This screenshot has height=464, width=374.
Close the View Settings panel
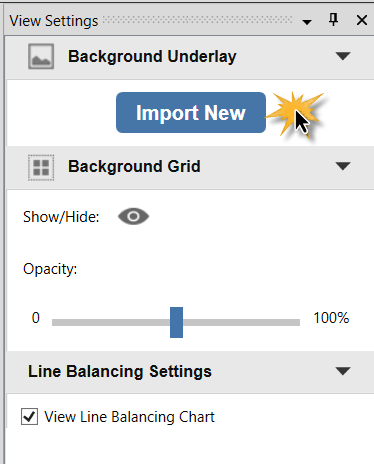(x=362, y=20)
